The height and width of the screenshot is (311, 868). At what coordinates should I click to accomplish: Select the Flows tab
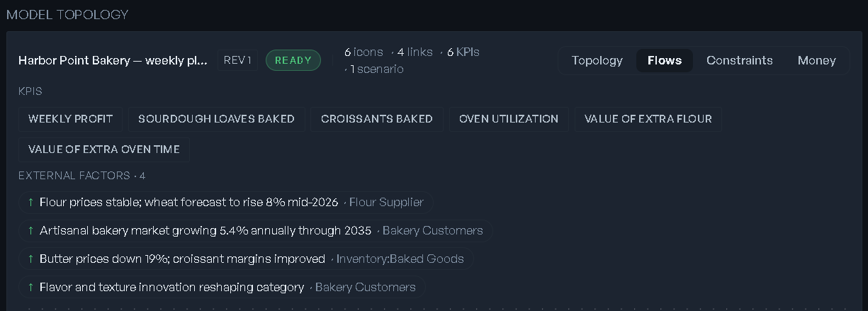[x=665, y=60]
